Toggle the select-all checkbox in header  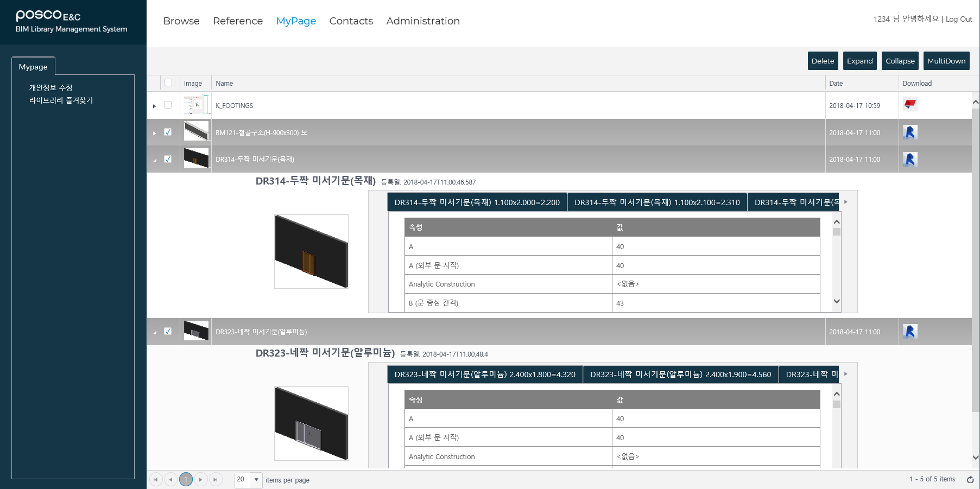pos(168,83)
